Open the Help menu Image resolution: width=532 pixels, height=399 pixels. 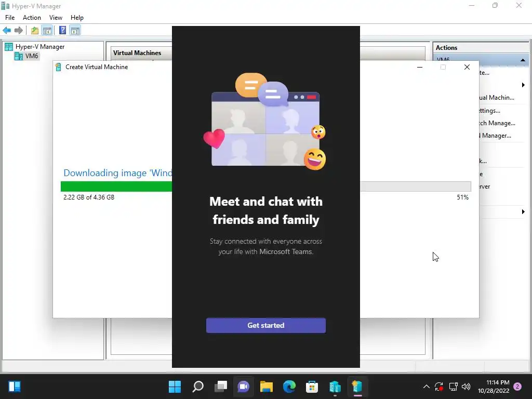pos(77,18)
